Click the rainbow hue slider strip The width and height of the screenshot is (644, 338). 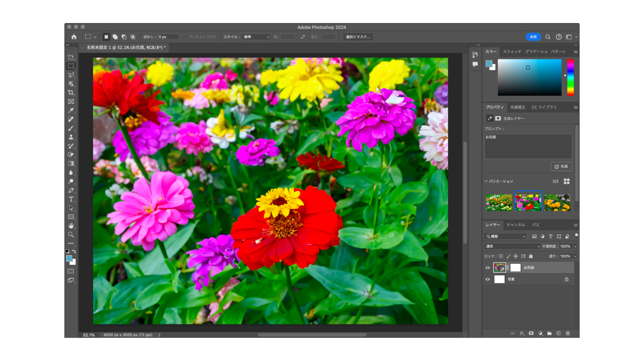tap(570, 77)
